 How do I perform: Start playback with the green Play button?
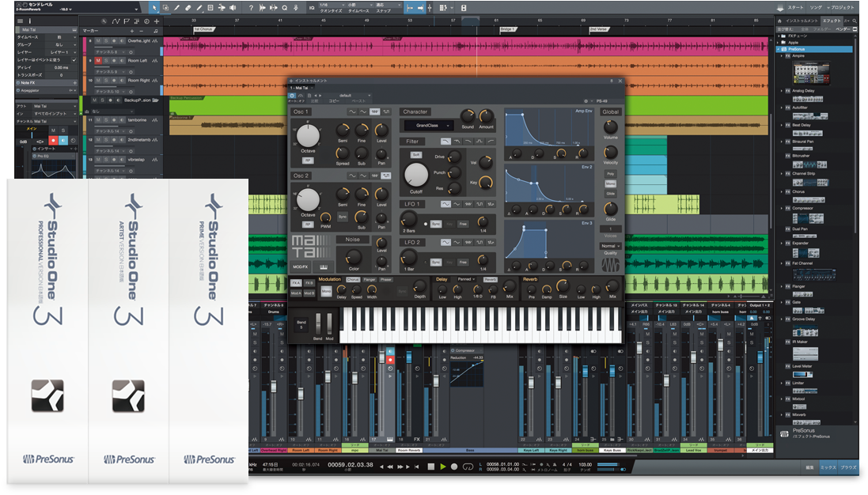[443, 467]
